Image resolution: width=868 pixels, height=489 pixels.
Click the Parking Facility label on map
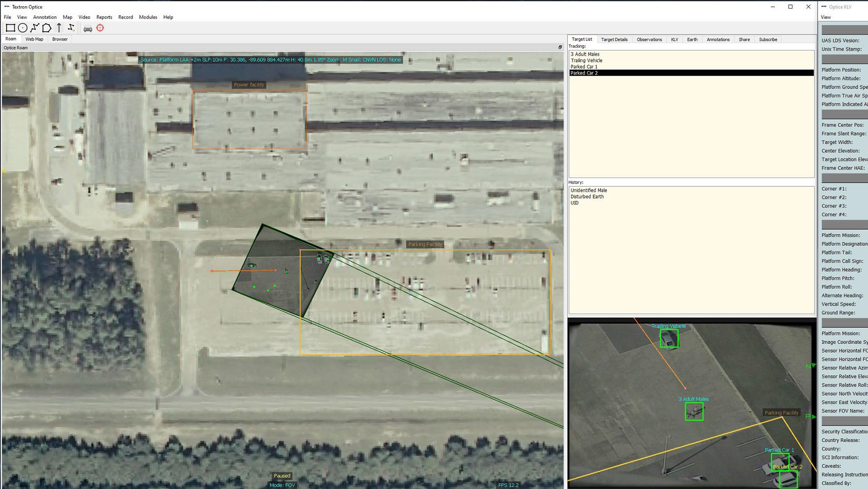tap(425, 244)
